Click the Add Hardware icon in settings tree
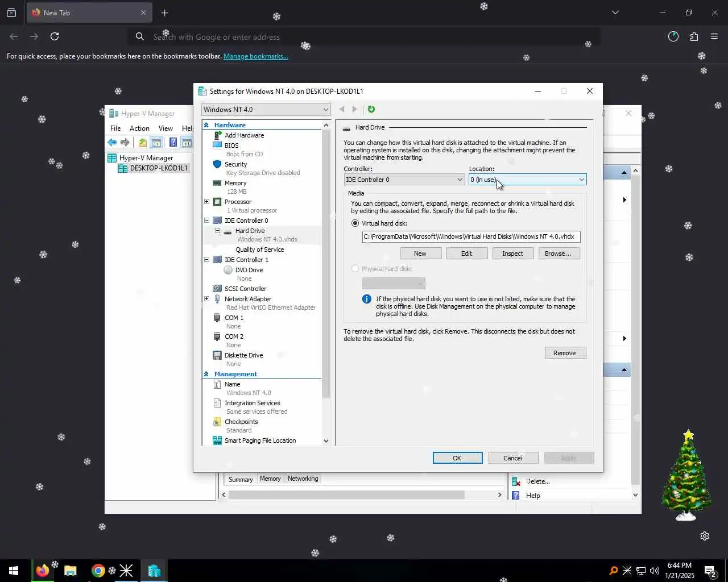The image size is (728, 582). click(217, 135)
